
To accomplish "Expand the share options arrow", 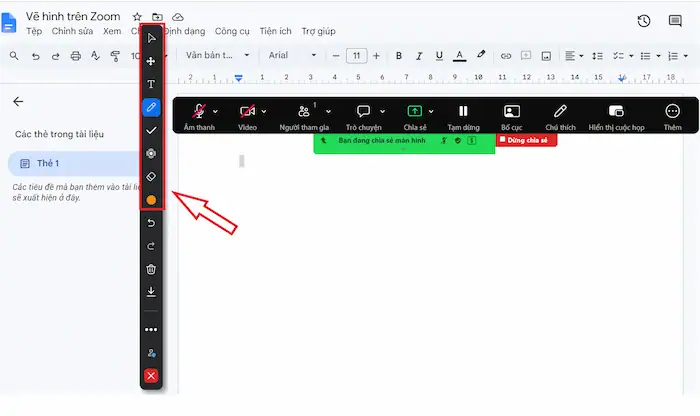I will point(431,112).
